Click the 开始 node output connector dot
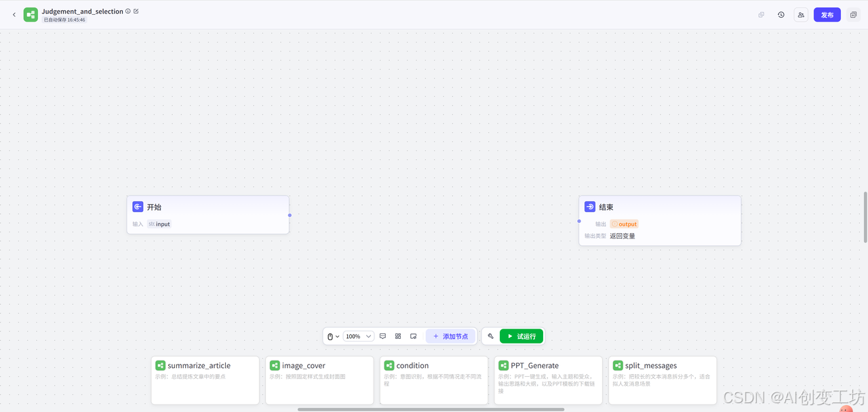The image size is (868, 412). 290,215
